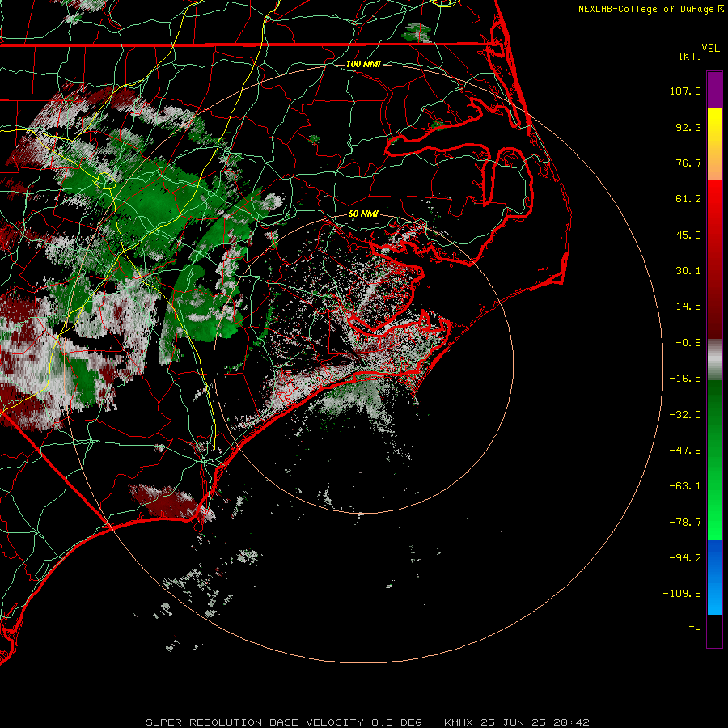The image size is (728, 728).
Task: Click the 107.8 velocity scale value
Action: 685,91
